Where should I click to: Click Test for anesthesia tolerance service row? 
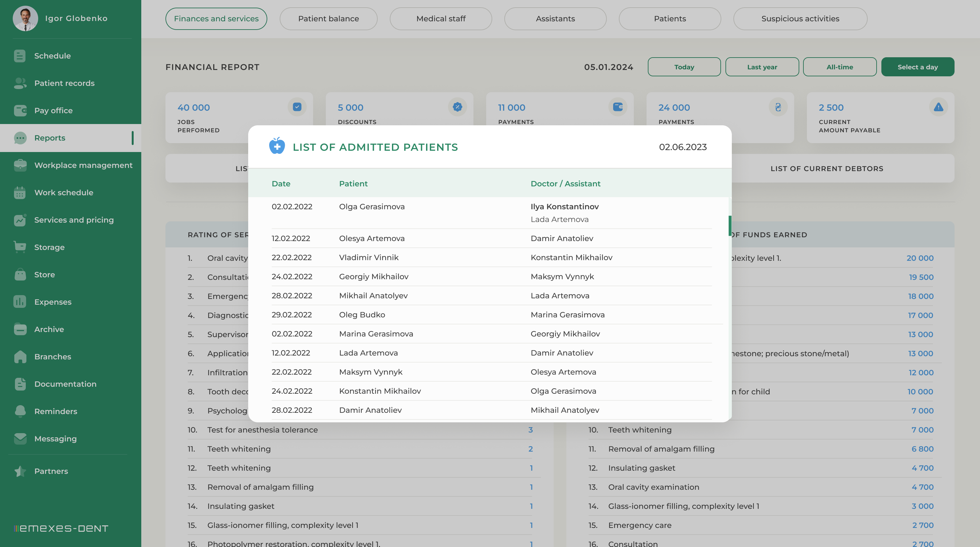tap(360, 430)
